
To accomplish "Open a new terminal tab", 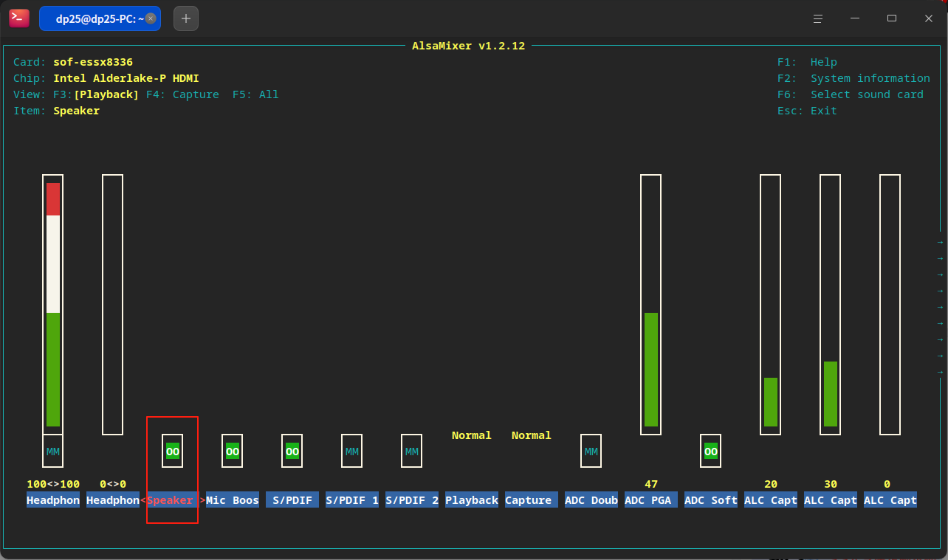I will (186, 18).
